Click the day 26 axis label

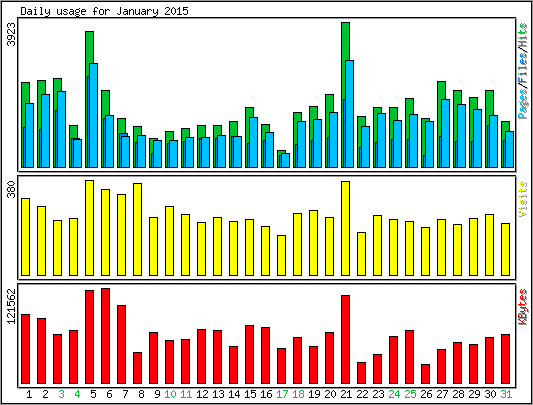426,394
